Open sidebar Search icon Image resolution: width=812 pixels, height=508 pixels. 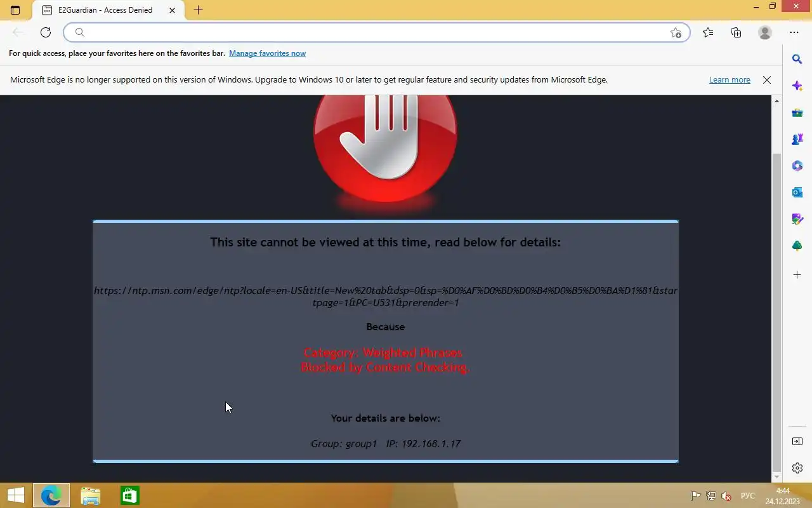(797, 59)
